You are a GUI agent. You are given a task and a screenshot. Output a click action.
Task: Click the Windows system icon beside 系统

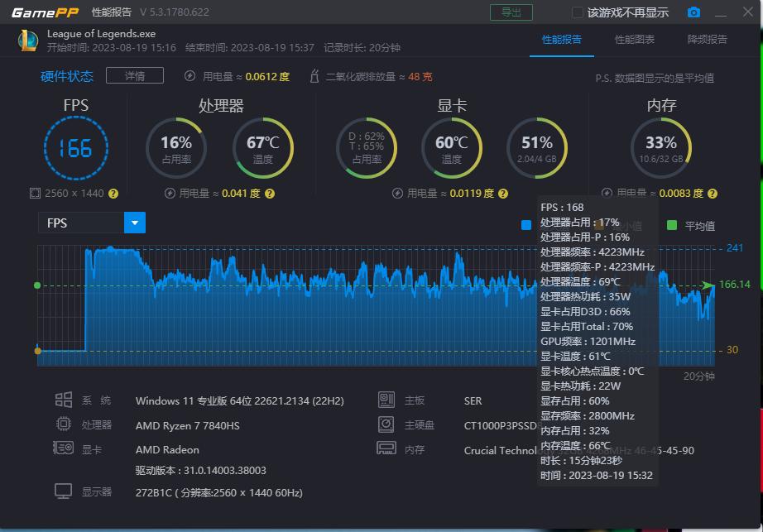pos(63,400)
